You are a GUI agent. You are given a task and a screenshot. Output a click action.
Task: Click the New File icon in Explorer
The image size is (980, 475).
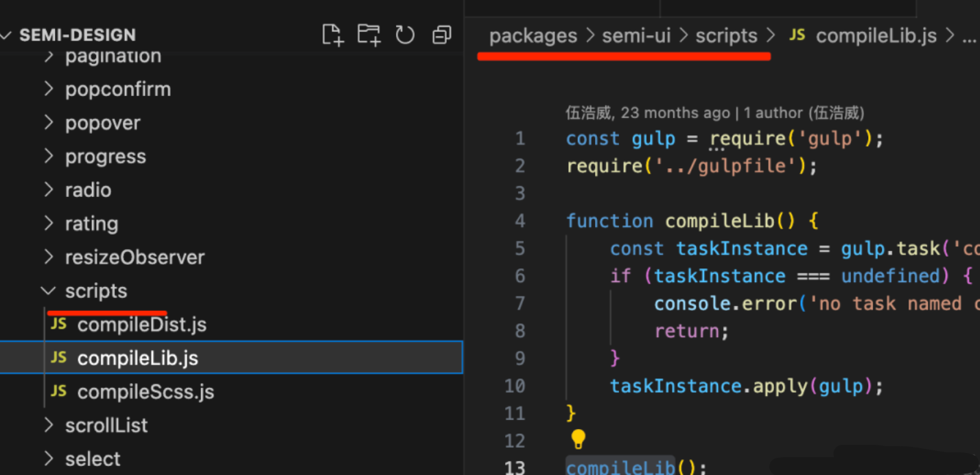[333, 35]
